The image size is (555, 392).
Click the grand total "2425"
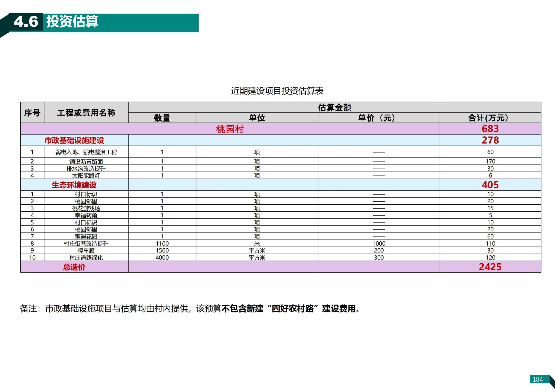click(x=490, y=267)
